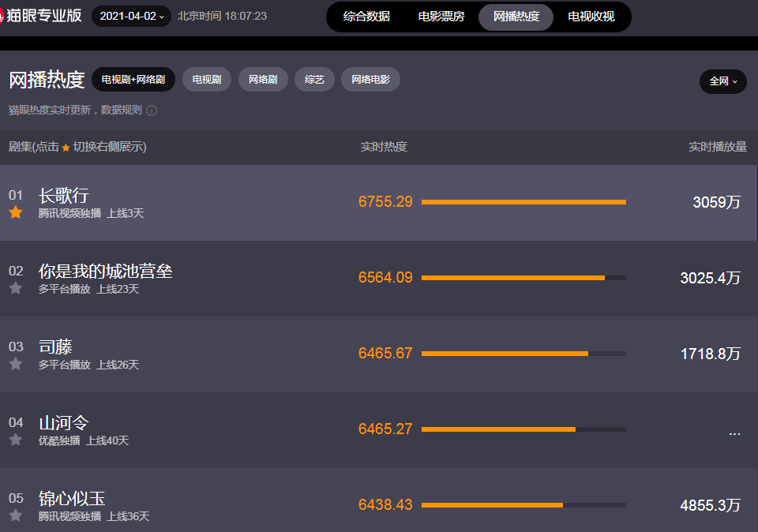Show 综艺 heat rankings

314,80
